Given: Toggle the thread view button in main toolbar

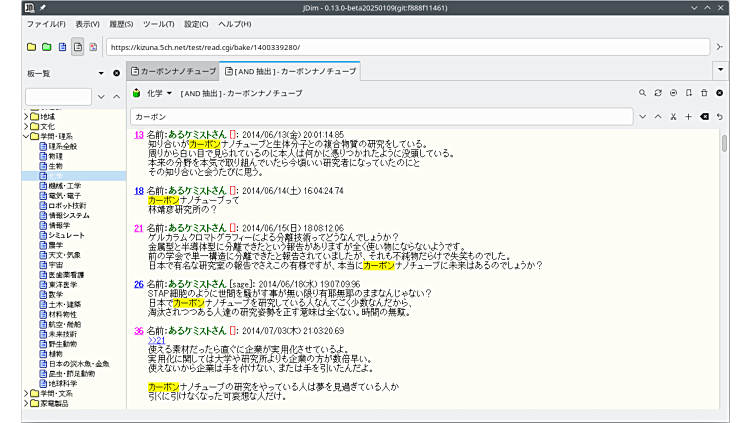Looking at the screenshot, I should [77, 47].
